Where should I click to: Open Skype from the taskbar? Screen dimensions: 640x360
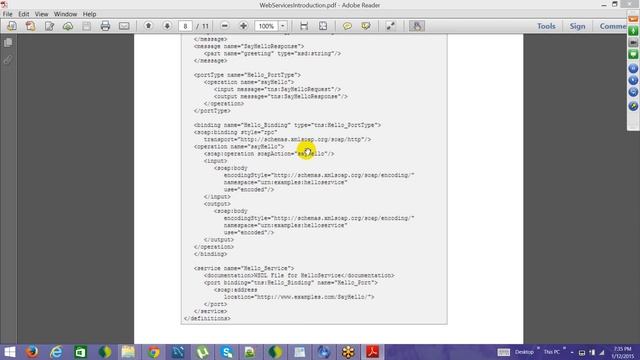(x=227, y=352)
